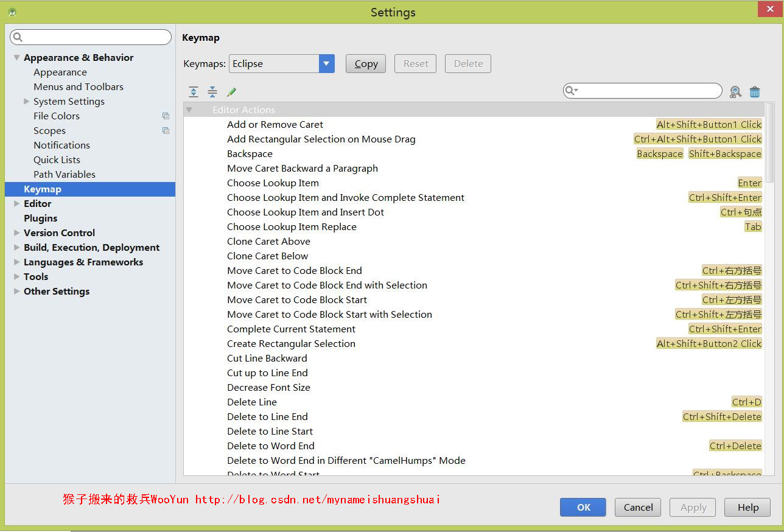Click the Ctrl+D shortcut label
784x532 pixels.
pyautogui.click(x=747, y=402)
